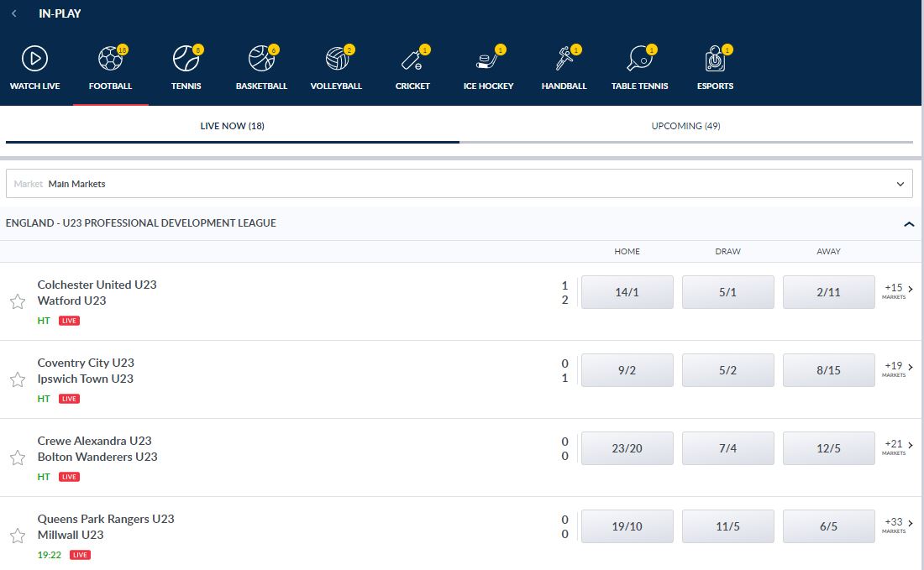Select the Tennis sport icon

pos(186,59)
